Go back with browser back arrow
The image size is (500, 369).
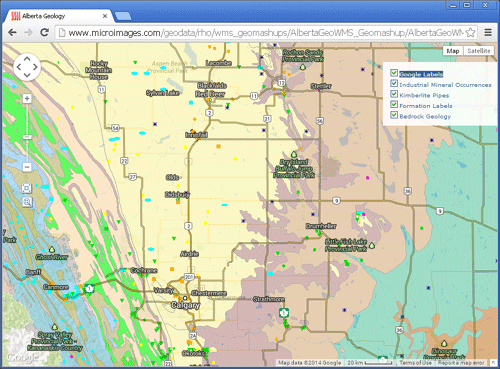coord(12,32)
